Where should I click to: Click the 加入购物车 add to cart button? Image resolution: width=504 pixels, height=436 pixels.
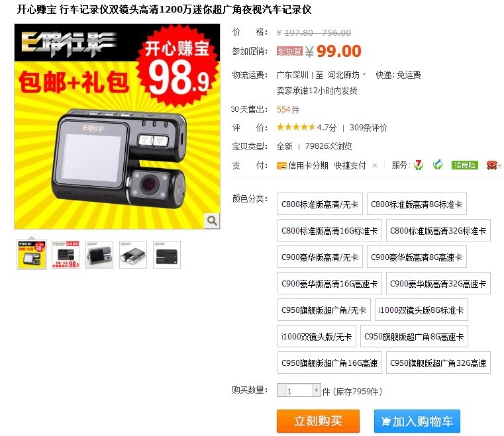tap(417, 421)
